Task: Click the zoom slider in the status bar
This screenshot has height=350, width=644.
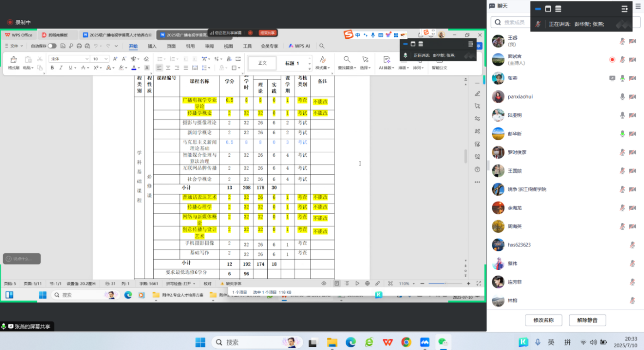Action: (x=445, y=284)
